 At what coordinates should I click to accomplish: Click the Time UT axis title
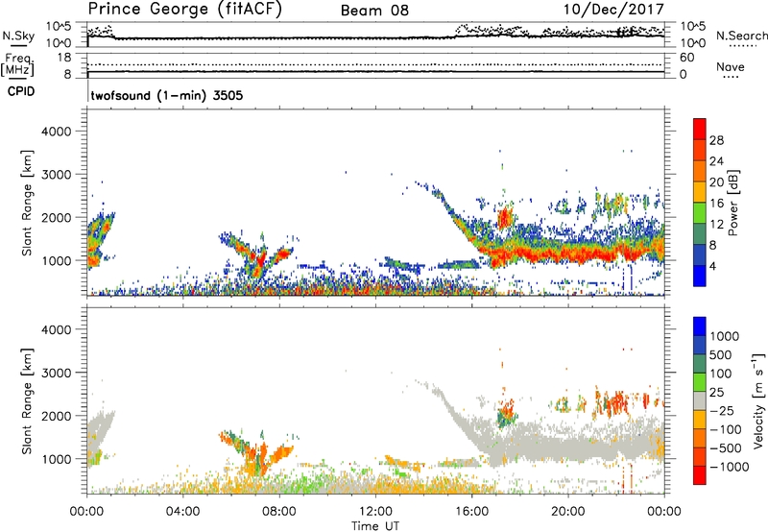click(375, 526)
